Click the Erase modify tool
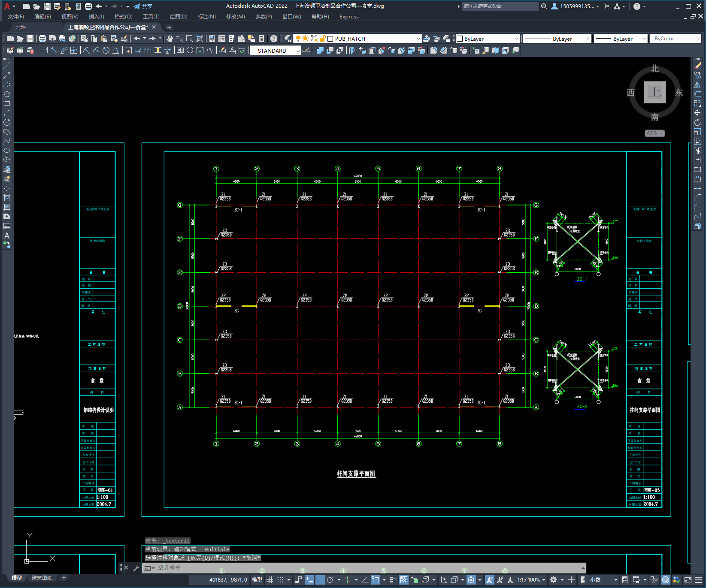706x588 pixels. (697, 66)
